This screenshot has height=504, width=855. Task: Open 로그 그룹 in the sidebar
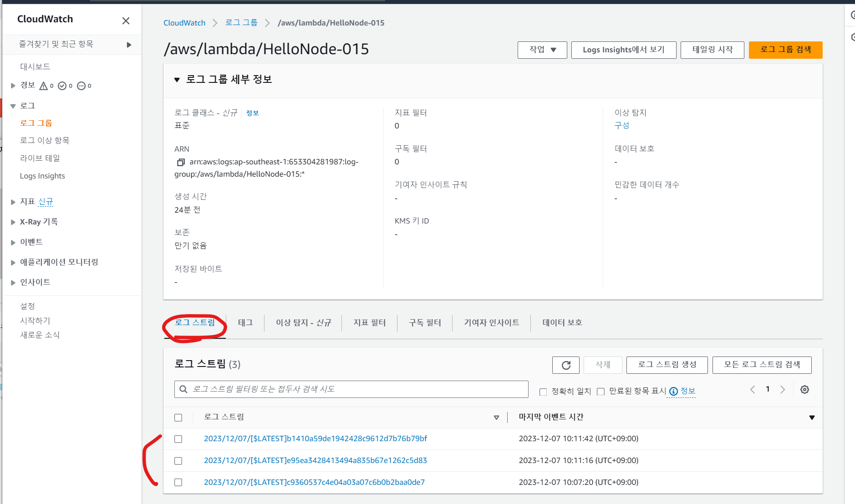coord(36,123)
